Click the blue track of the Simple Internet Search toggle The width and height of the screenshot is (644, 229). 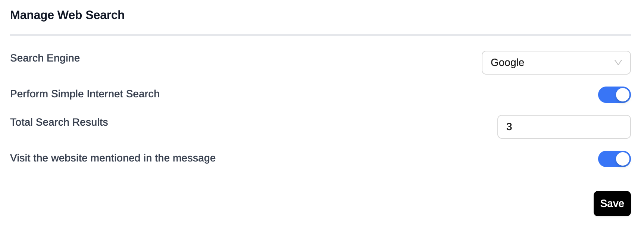(606, 95)
